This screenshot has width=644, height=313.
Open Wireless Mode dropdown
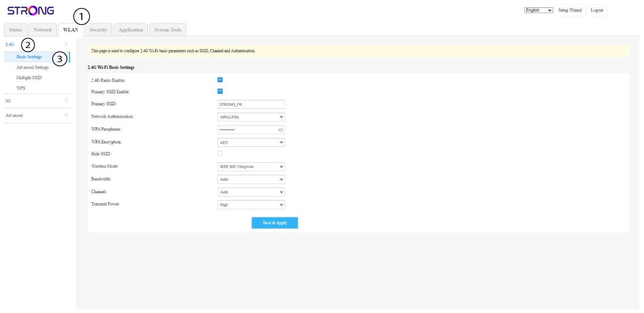pyautogui.click(x=251, y=167)
